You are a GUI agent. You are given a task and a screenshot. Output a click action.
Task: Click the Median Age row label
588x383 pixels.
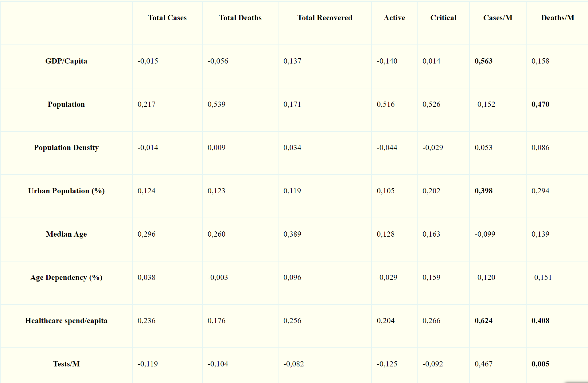coord(66,234)
